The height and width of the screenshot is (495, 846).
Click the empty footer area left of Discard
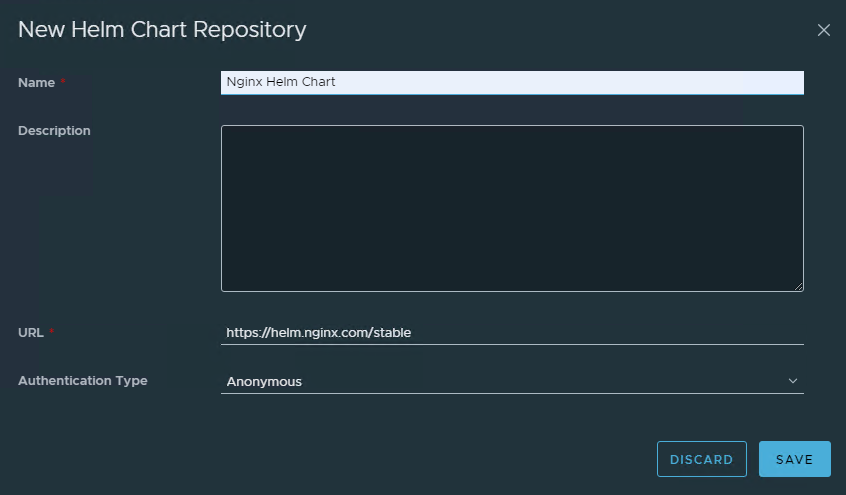[x=330, y=459]
